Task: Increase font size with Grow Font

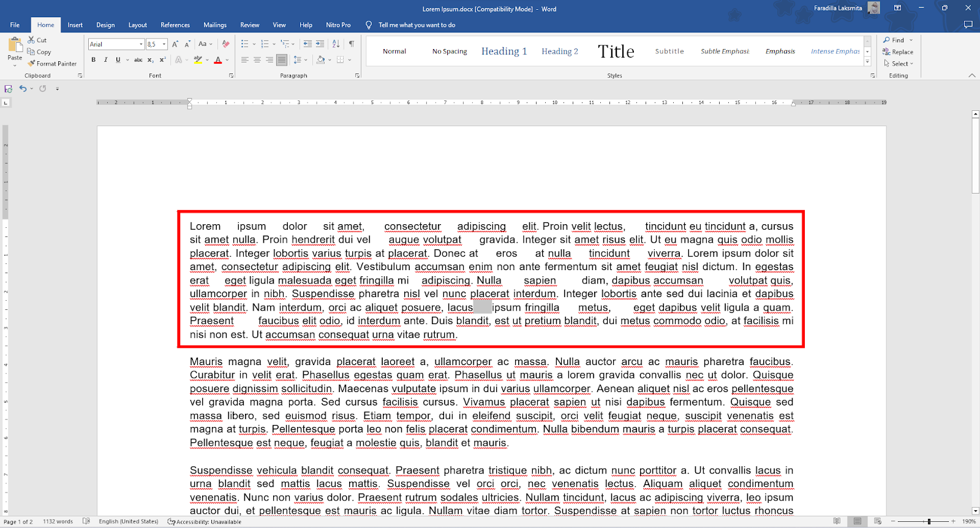Action: 175,44
